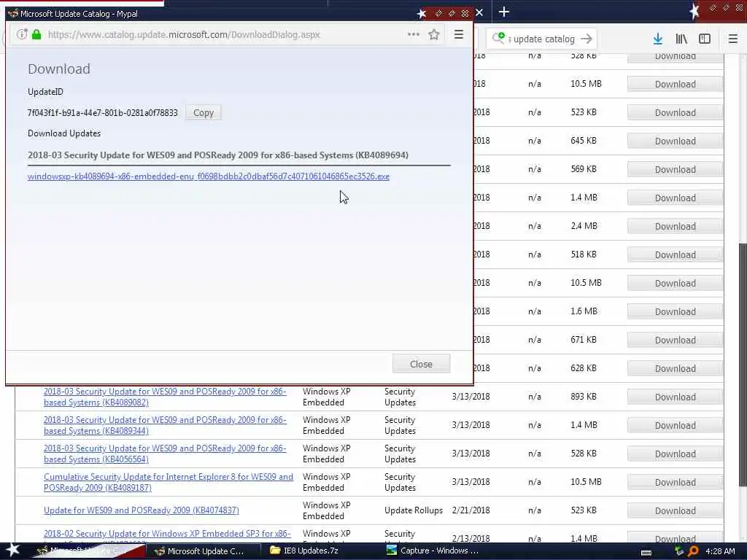This screenshot has height=560, width=747.
Task: Close the Download dialog with Close button
Action: (x=421, y=364)
